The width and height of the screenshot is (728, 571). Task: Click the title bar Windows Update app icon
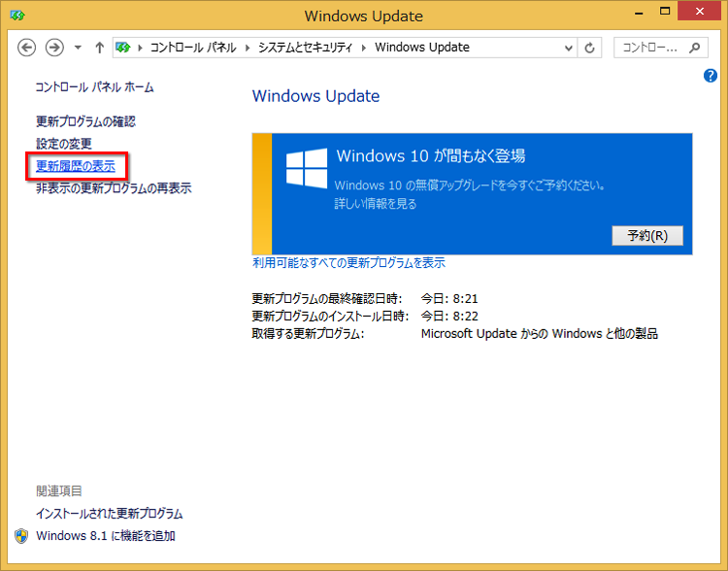[17, 16]
